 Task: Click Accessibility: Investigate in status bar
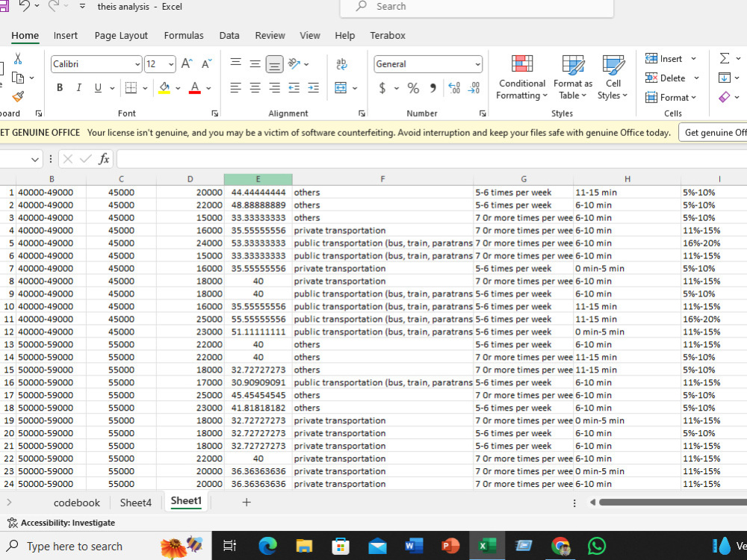(x=61, y=523)
